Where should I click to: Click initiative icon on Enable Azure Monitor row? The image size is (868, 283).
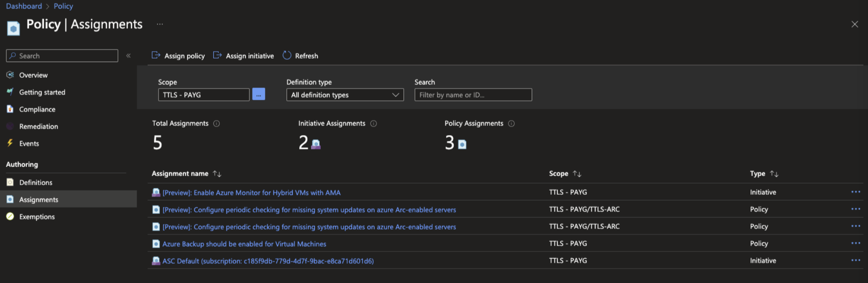(156, 192)
